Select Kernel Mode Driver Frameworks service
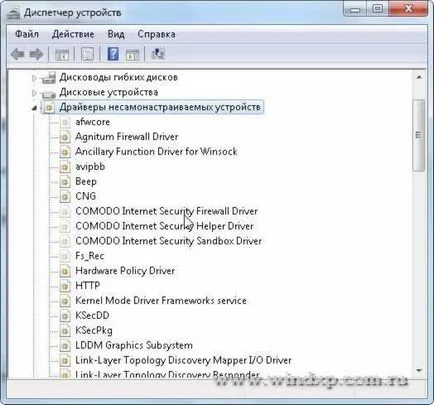 click(161, 300)
